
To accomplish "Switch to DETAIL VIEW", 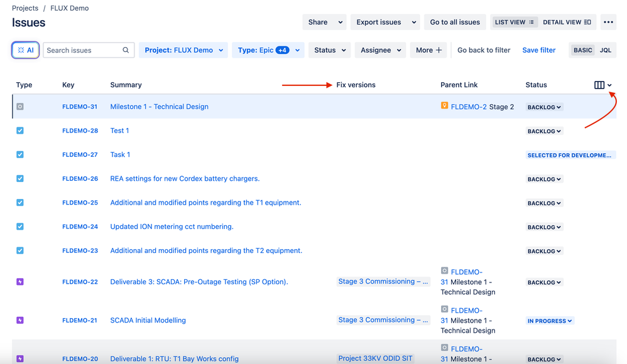I will 567,22.
